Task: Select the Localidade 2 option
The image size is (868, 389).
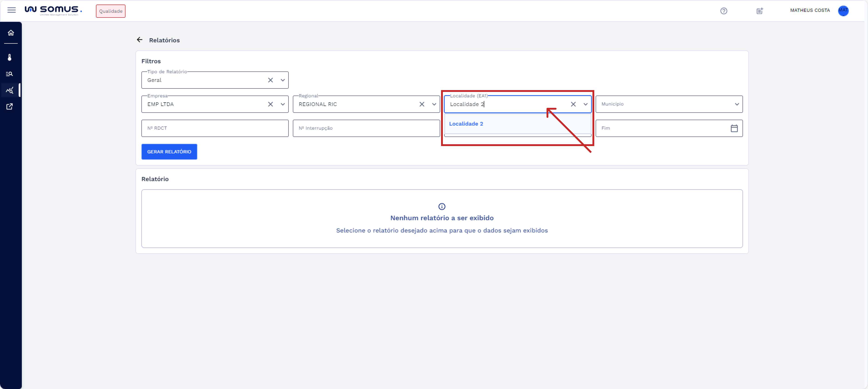Action: [x=466, y=124]
